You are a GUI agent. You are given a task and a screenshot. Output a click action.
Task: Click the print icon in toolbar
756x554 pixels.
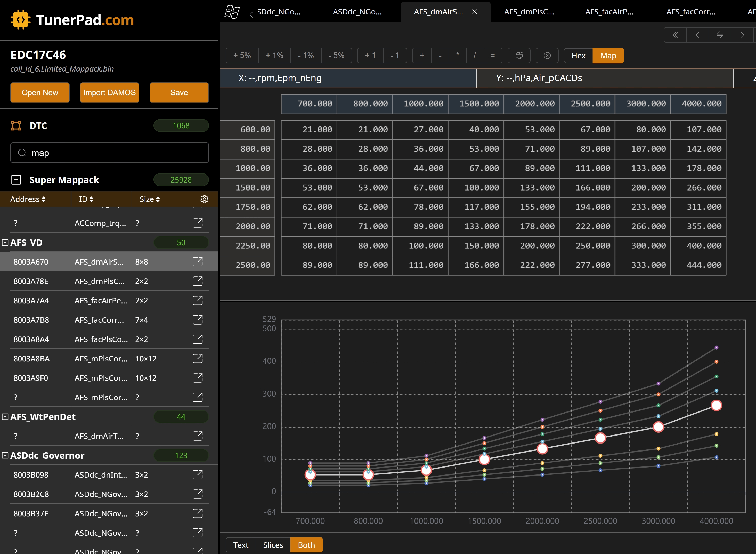click(x=519, y=56)
